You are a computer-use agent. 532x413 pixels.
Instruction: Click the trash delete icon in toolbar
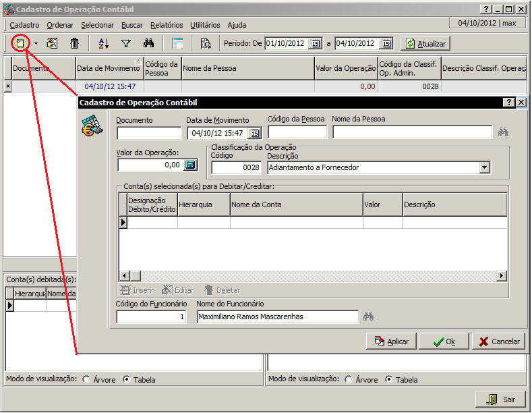(74, 43)
